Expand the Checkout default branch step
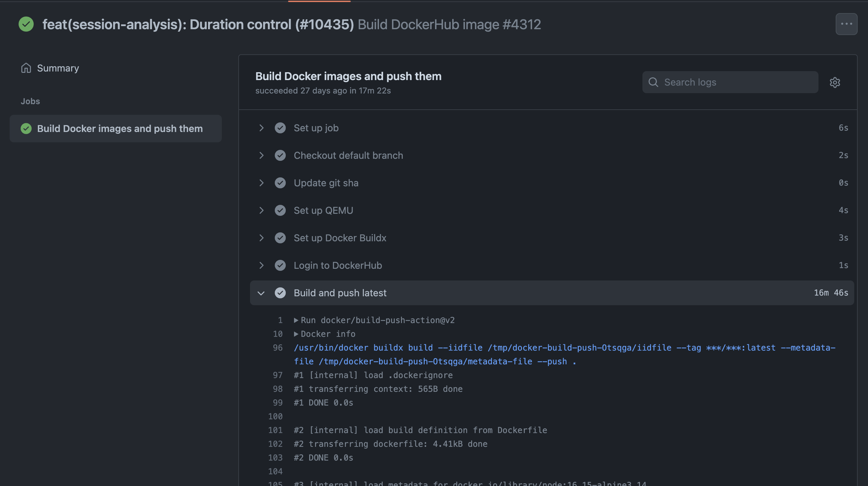This screenshot has height=486, width=868. tap(262, 155)
